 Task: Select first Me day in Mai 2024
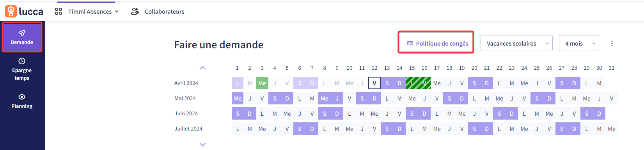238,98
